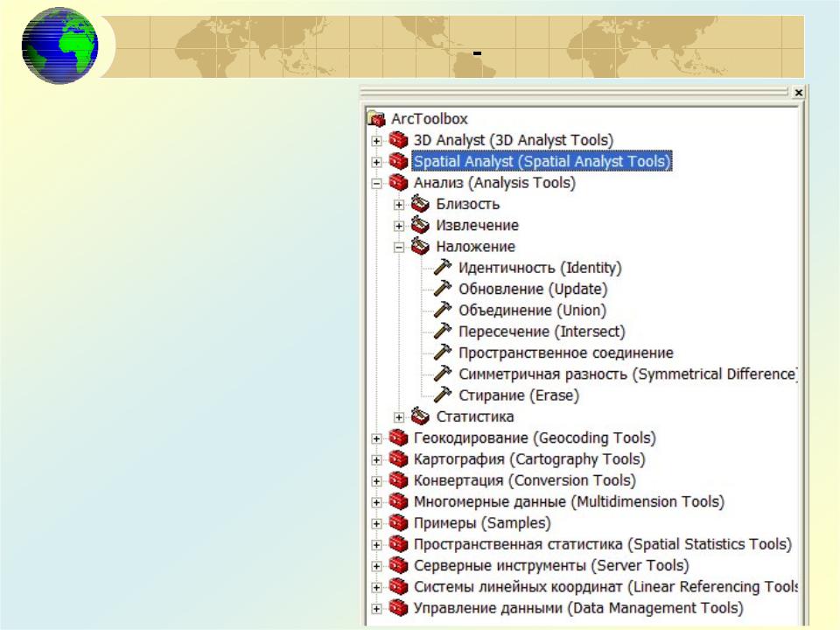Select 3D Analyst (3D Analyst Tools) label

(514, 140)
